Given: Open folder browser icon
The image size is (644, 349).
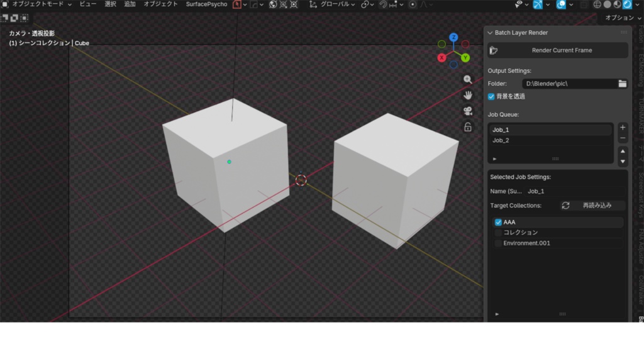Looking at the screenshot, I should pyautogui.click(x=623, y=84).
